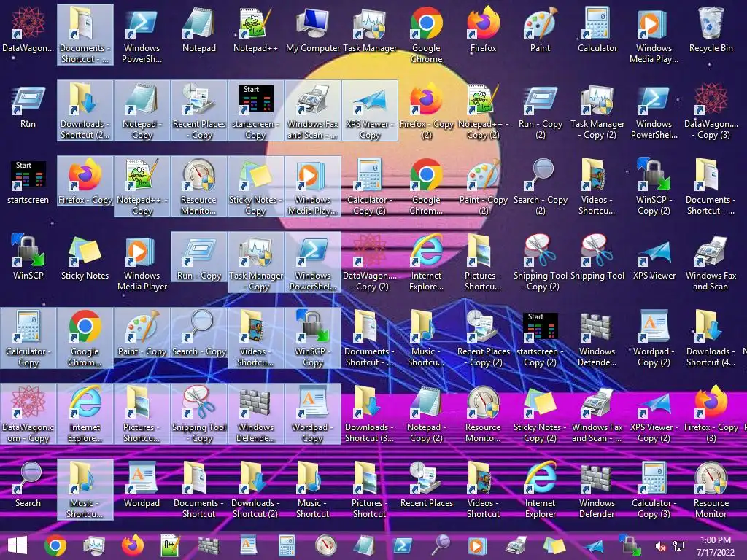Viewport: 747px width, 560px height.
Task: Launch Firefox from the taskbar
Action: coord(133,545)
